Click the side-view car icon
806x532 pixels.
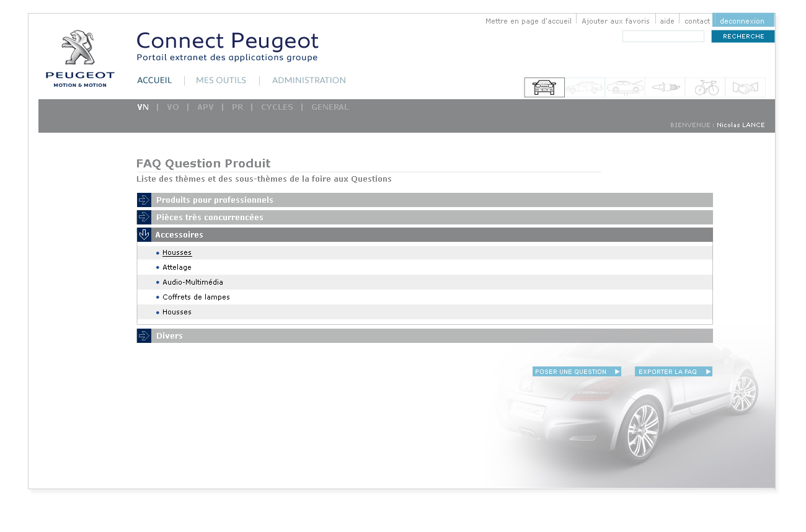coord(585,87)
